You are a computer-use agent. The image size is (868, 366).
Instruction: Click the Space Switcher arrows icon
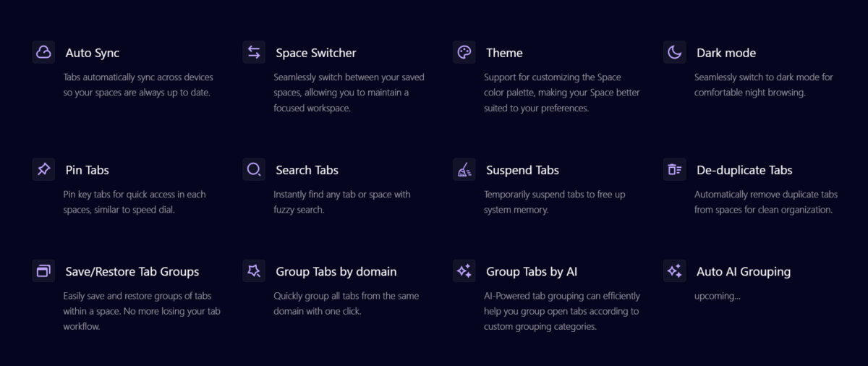point(254,52)
